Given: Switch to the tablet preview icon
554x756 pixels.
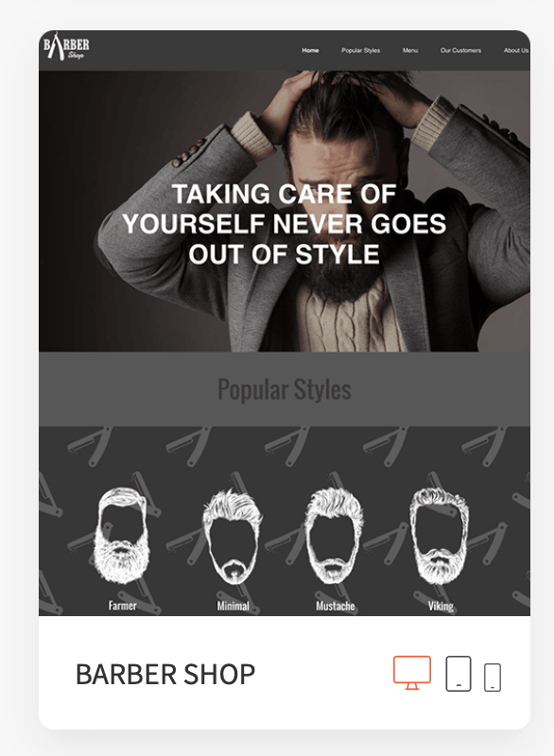Looking at the screenshot, I should coord(459,674).
